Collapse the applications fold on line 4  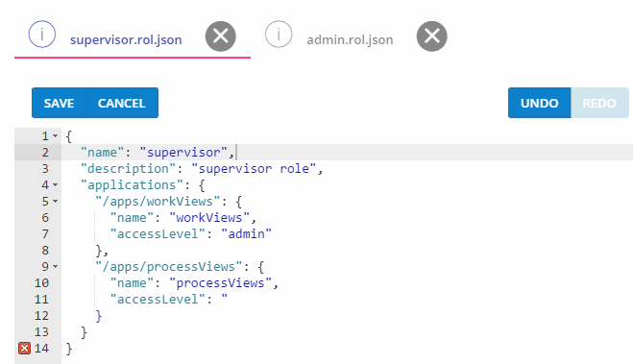pos(56,184)
